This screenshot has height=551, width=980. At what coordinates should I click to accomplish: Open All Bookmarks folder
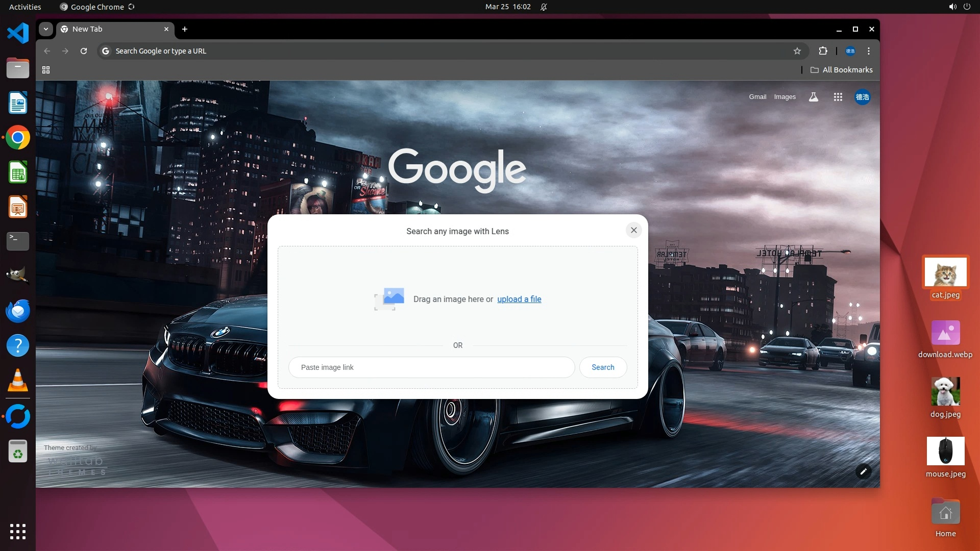pyautogui.click(x=841, y=70)
